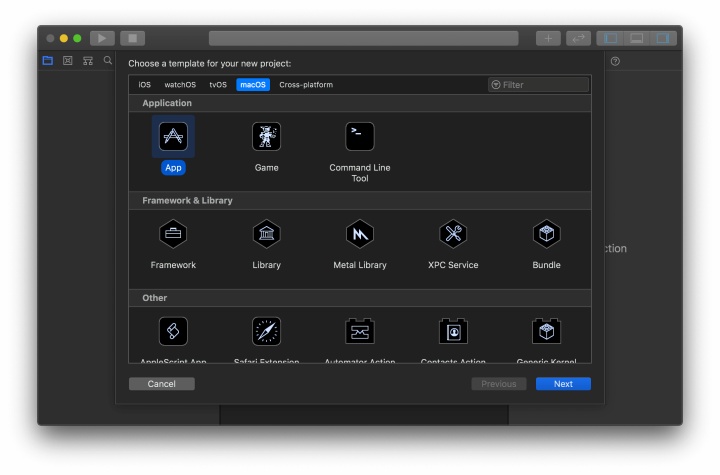Image resolution: width=720 pixels, height=475 pixels.
Task: Click the Run play button in toolbar
Action: coord(102,38)
